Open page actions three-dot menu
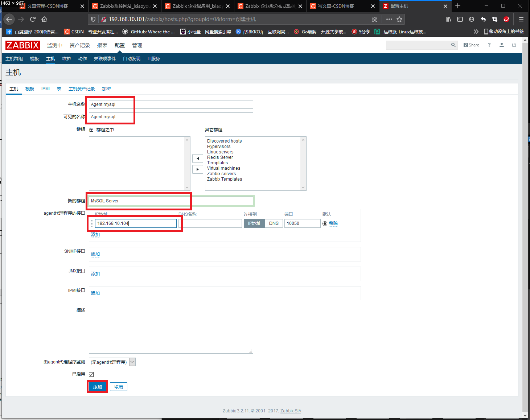Viewport: 530px width, 420px height. [x=389, y=19]
